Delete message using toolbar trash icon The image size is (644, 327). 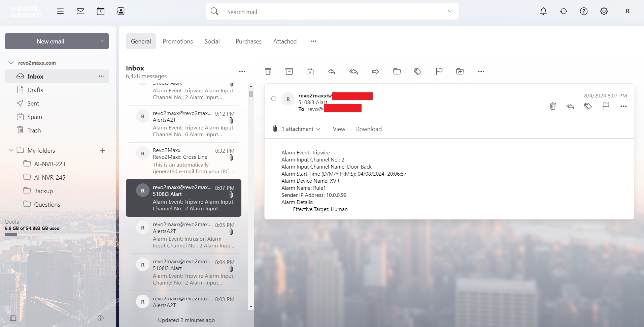[x=268, y=71]
